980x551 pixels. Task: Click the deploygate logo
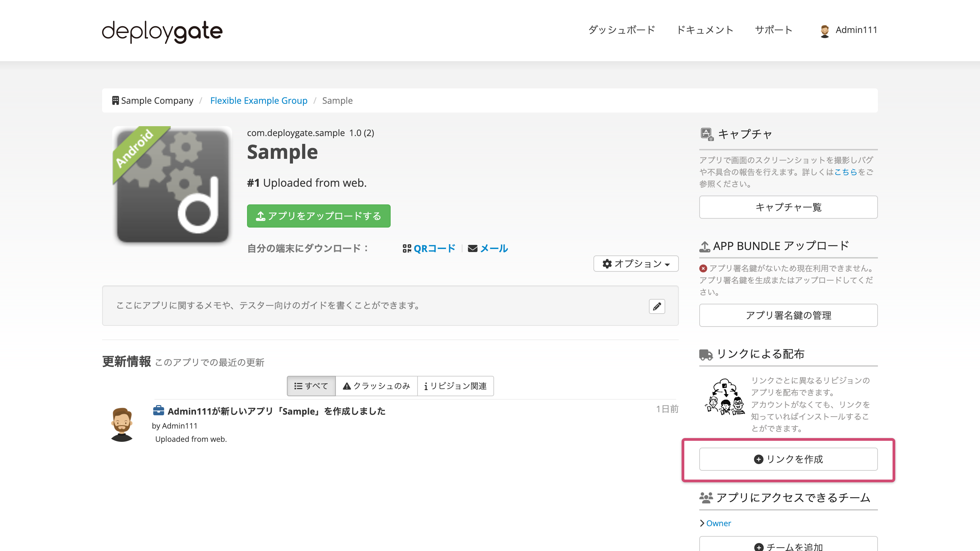tap(161, 32)
